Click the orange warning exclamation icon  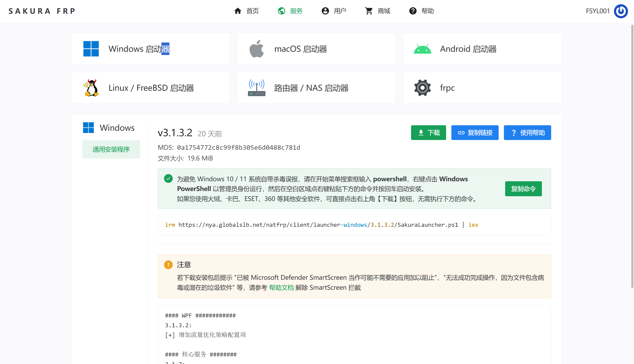[168, 264]
